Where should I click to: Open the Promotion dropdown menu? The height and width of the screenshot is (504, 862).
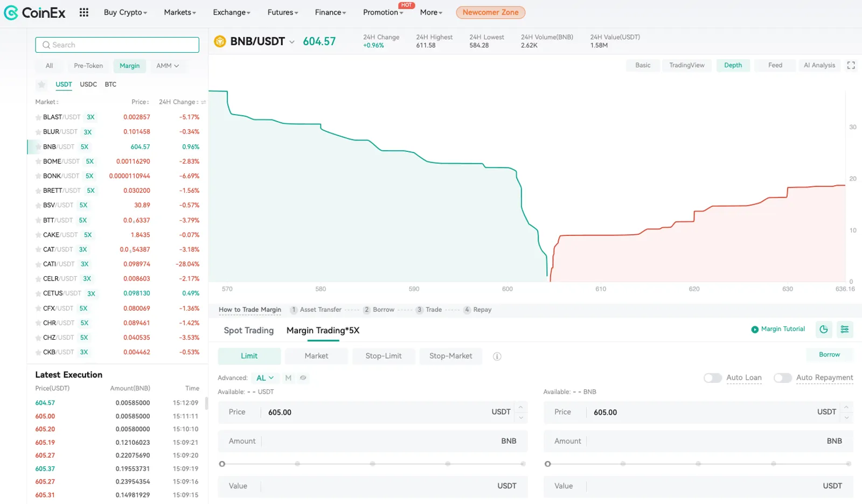pos(383,12)
